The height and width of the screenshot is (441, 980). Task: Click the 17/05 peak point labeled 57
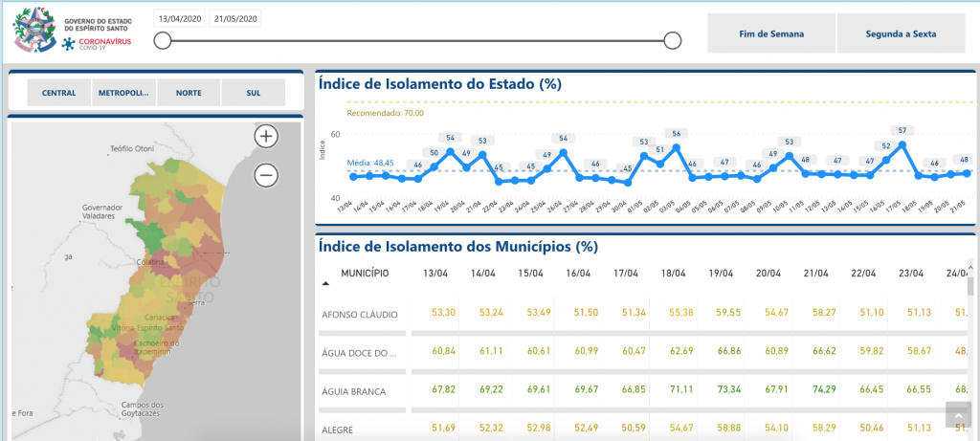[902, 144]
